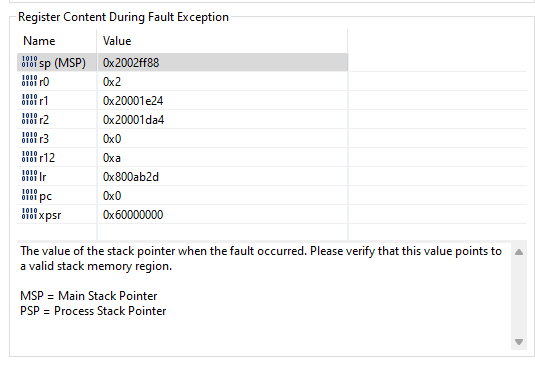535x366 pixels.
Task: Click the r2 register binary icon
Action: pyautogui.click(x=29, y=119)
